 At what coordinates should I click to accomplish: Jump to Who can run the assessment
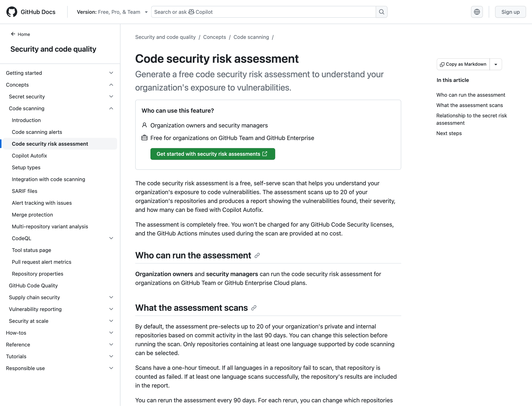tap(471, 95)
